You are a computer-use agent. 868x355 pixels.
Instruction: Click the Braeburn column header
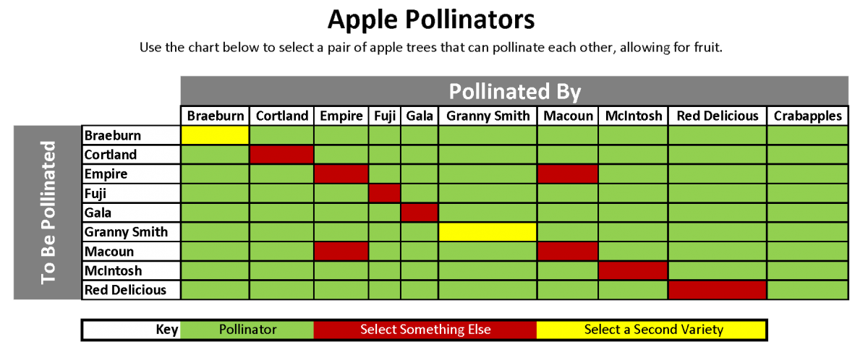215,116
